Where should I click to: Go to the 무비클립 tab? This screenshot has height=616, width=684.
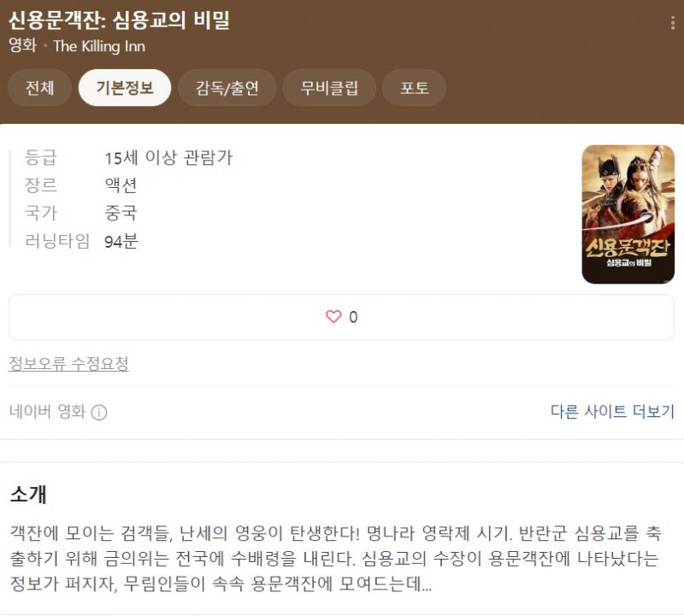coord(329,88)
